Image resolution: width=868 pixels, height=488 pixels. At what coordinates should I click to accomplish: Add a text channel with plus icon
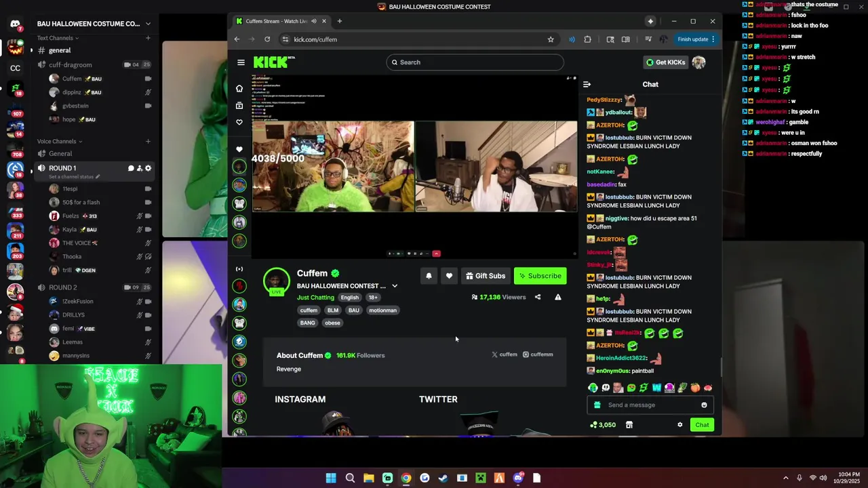pyautogui.click(x=148, y=38)
